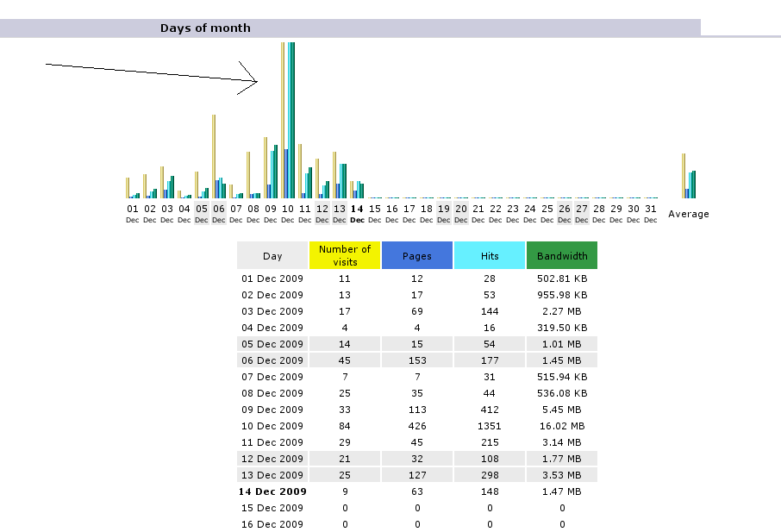The width and height of the screenshot is (781, 532).
Task: Click the 84 visits value
Action: click(x=345, y=427)
